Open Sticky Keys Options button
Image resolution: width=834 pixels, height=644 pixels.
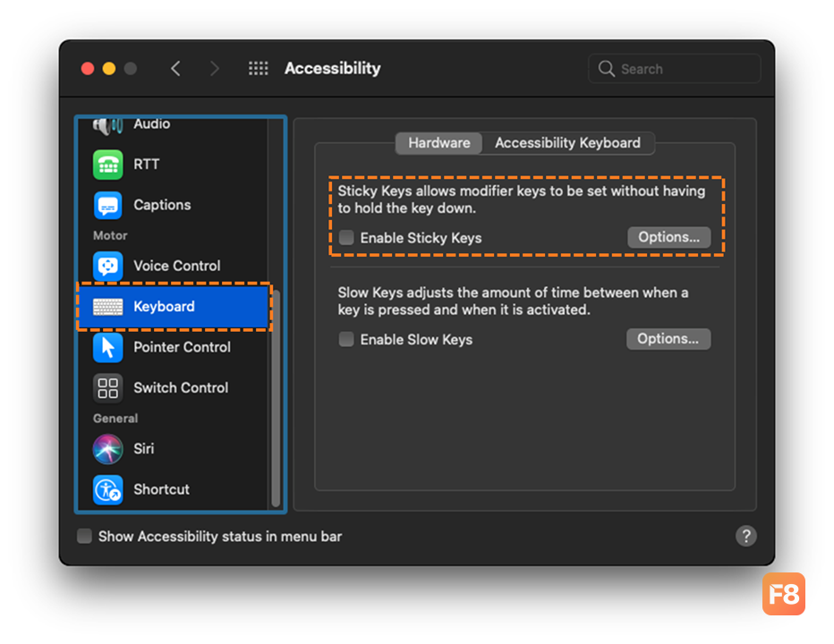(668, 237)
